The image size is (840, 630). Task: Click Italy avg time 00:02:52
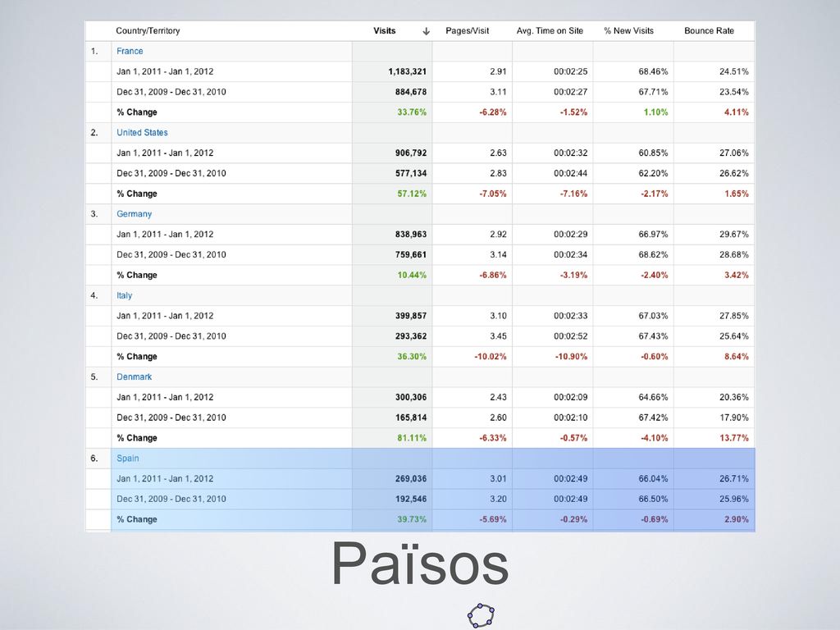coord(571,336)
